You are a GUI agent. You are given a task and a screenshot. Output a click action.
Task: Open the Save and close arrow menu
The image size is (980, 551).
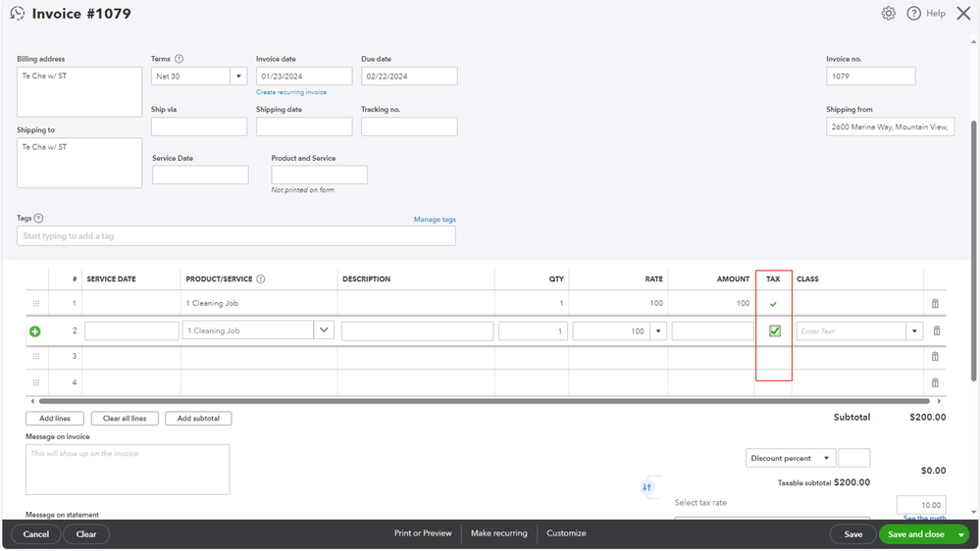[x=960, y=534]
